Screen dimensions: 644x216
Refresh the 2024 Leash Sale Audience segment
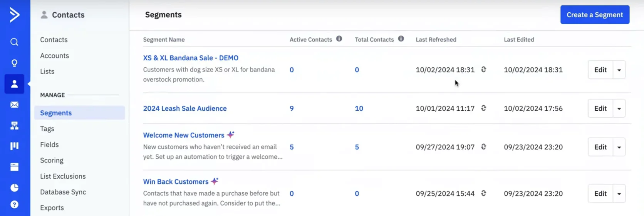click(483, 108)
